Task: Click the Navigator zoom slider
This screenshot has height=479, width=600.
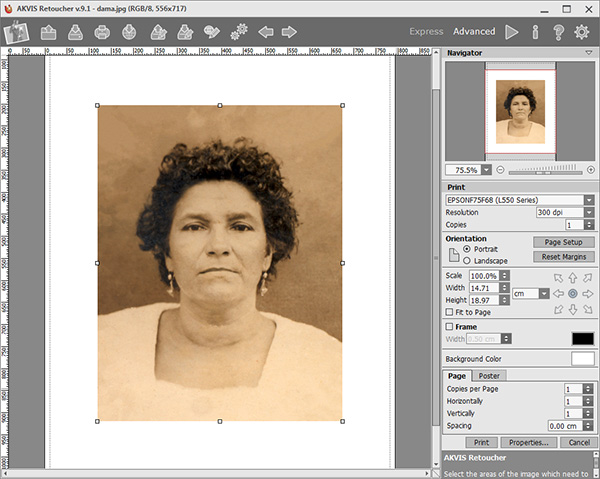Action: click(x=545, y=173)
